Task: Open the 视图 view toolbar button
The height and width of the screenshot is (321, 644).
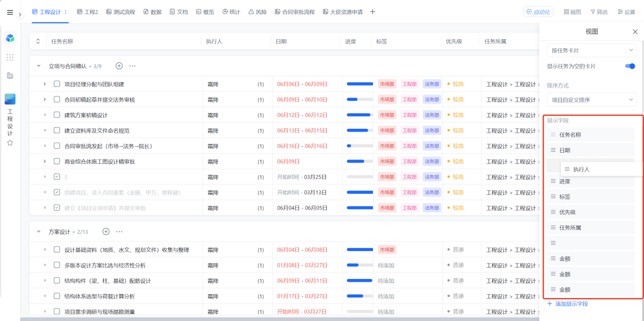Action: click(x=572, y=12)
